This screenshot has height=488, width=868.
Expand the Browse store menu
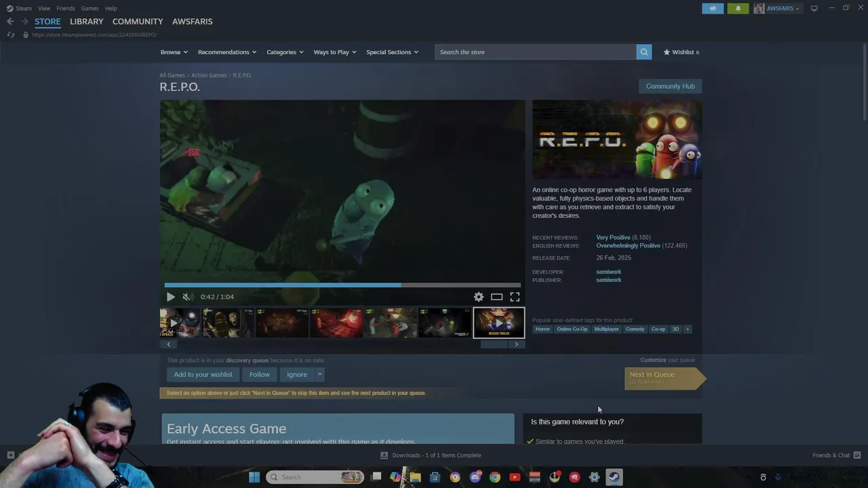[174, 52]
